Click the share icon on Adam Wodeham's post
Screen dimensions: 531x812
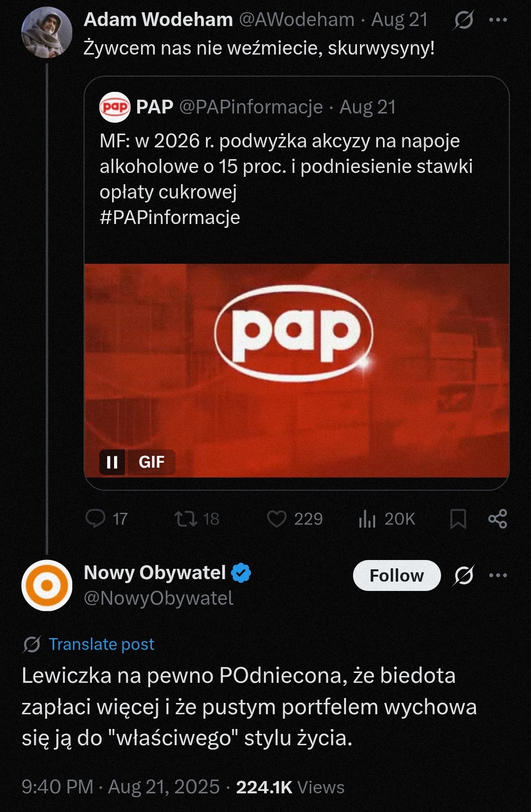point(498,519)
